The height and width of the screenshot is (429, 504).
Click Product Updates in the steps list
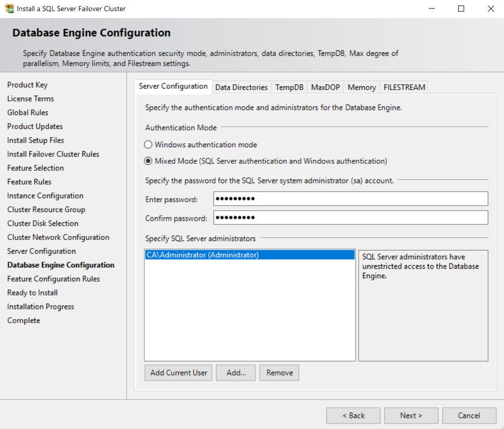point(35,126)
